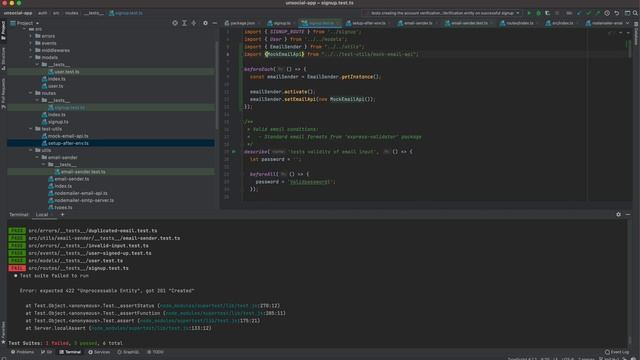Run describe test via gutter icon
640x360 pixels.
[x=234, y=152]
